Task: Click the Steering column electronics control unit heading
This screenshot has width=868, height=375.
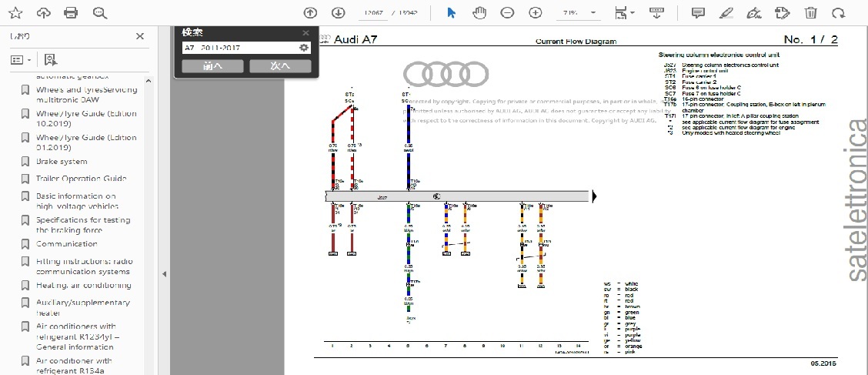Action: click(719, 55)
